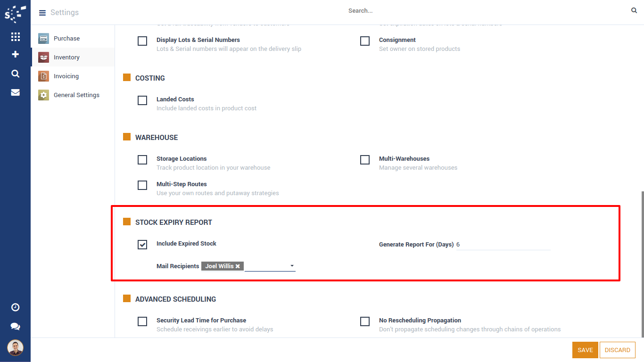Toggle the hamburger menu beside Settings
Screen dimensions: 644x362
coord(42,13)
